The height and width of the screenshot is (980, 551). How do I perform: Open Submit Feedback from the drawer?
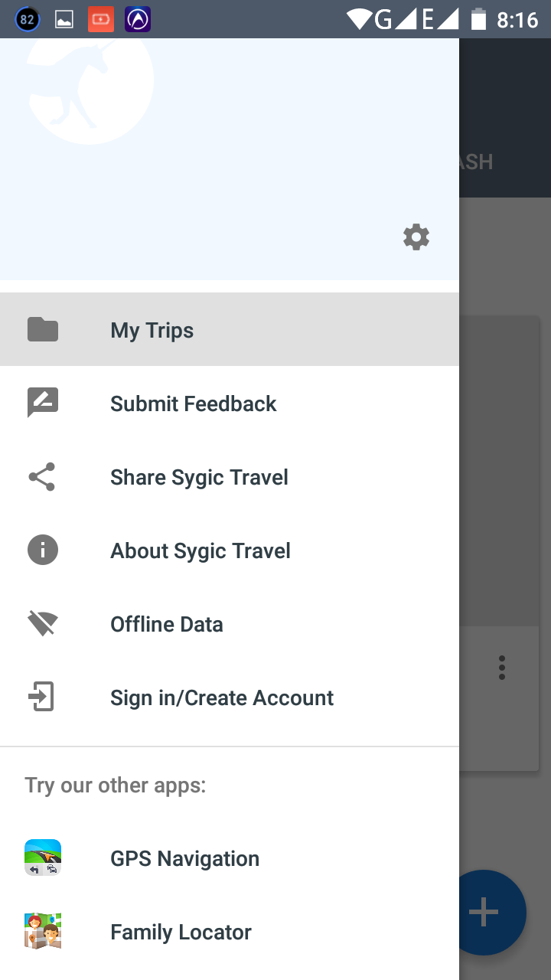point(194,403)
